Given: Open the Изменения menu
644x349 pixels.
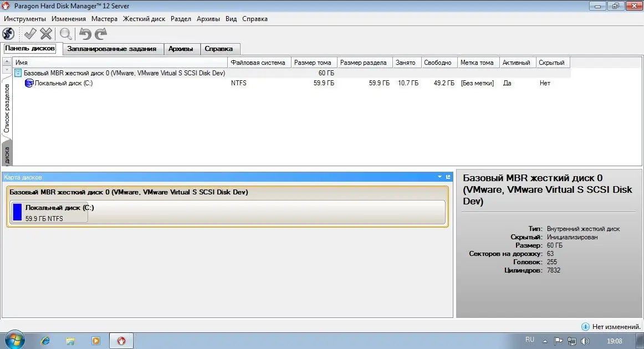Looking at the screenshot, I should tap(69, 19).
